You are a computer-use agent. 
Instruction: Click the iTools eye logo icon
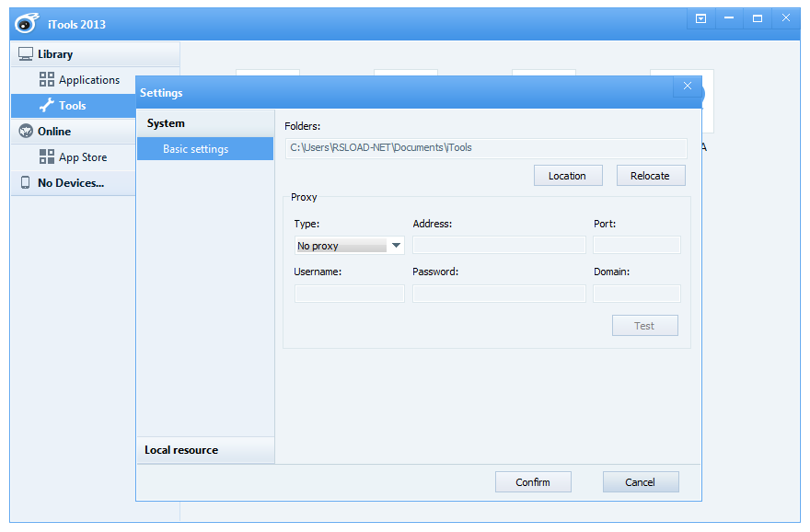(27, 23)
